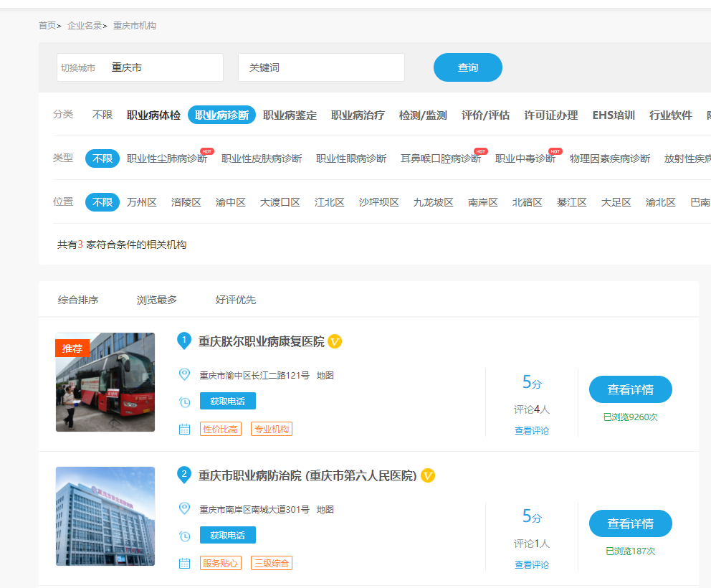Select 职业病诊断 category filter
Screen dimensions: 711x588
(x=221, y=115)
